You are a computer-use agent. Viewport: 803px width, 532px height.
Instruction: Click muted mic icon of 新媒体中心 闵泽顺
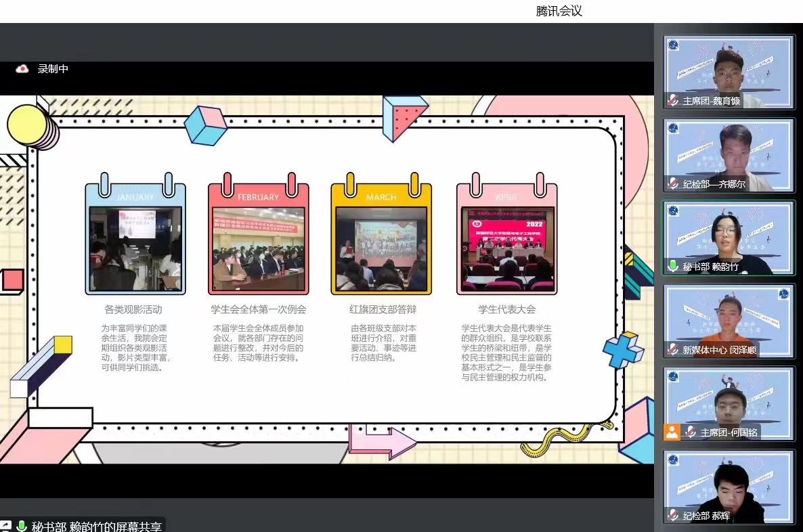673,350
